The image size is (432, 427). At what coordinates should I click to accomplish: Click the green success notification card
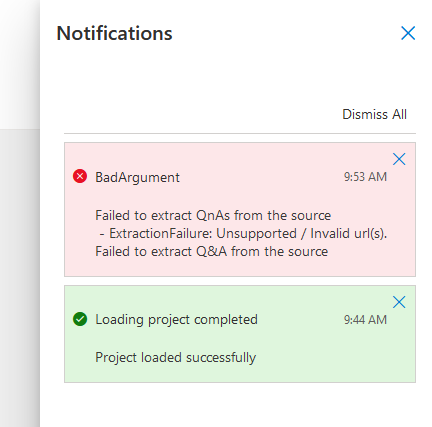[x=240, y=334]
